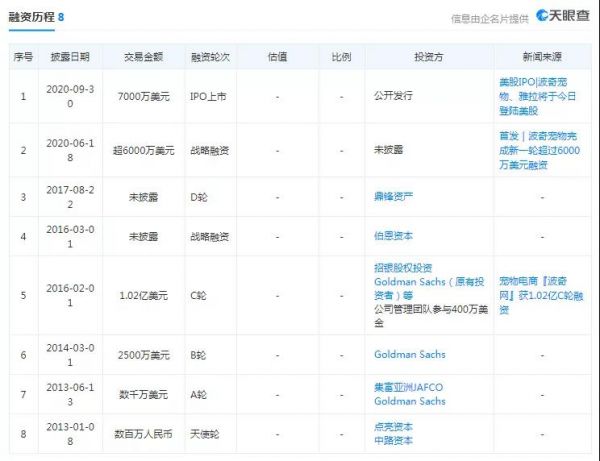Click the 序号 column header
600x461 pixels.
[23, 57]
